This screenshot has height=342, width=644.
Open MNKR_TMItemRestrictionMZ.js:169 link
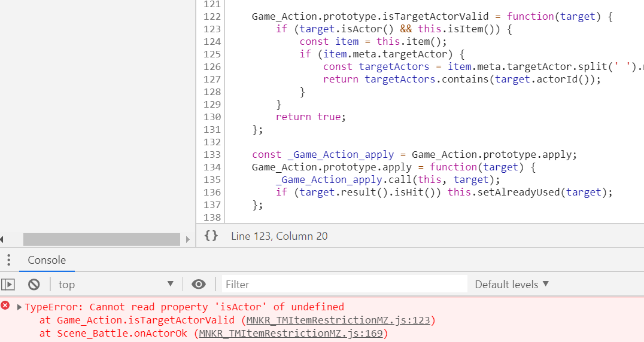point(291,334)
